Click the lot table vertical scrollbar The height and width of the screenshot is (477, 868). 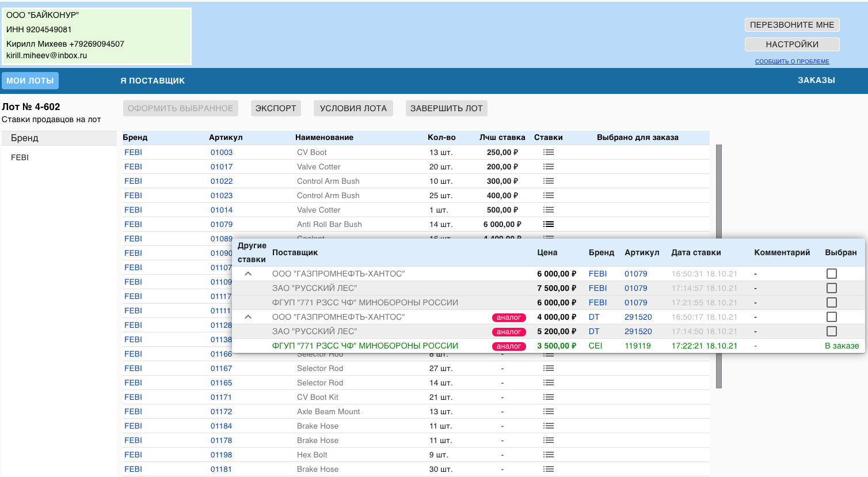tap(718, 266)
